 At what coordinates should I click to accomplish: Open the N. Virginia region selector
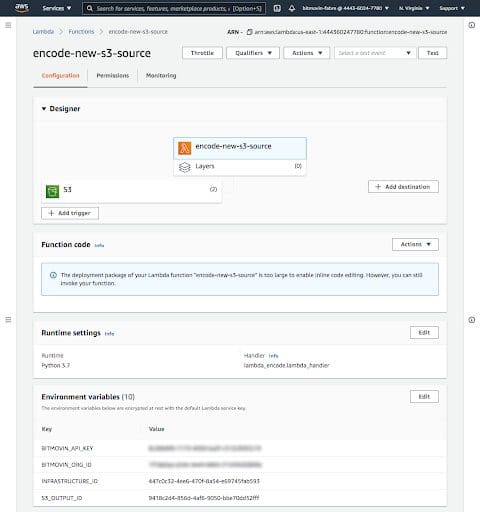coord(414,8)
